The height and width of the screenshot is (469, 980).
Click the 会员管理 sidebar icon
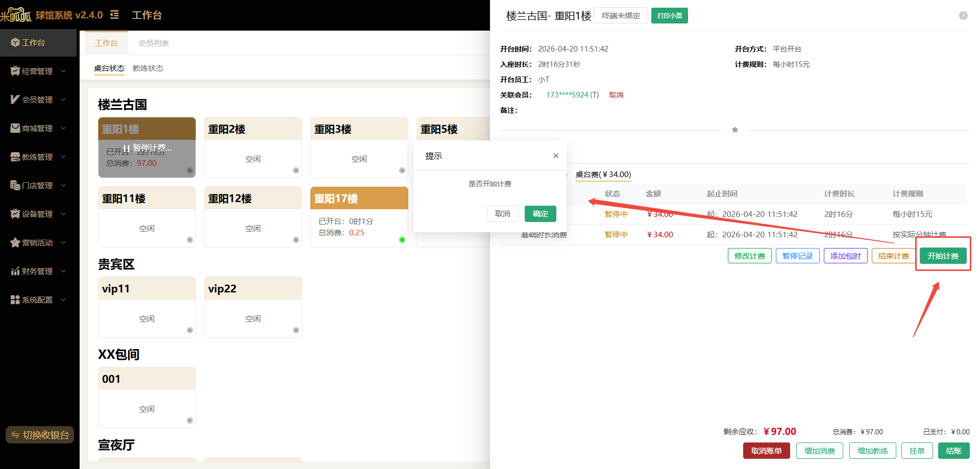[x=15, y=100]
